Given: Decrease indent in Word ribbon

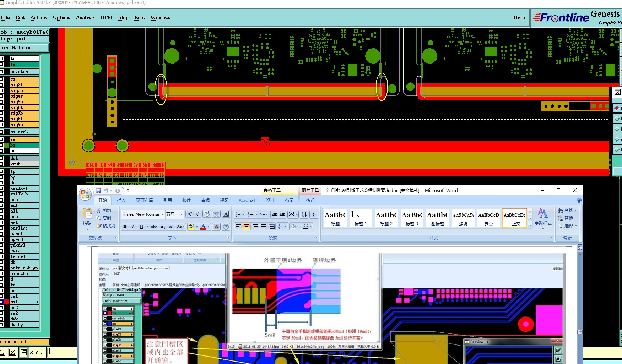Looking at the screenshot, I should (x=275, y=214).
